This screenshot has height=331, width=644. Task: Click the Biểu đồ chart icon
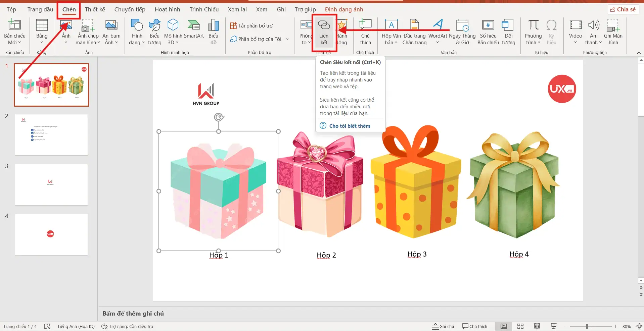213,32
